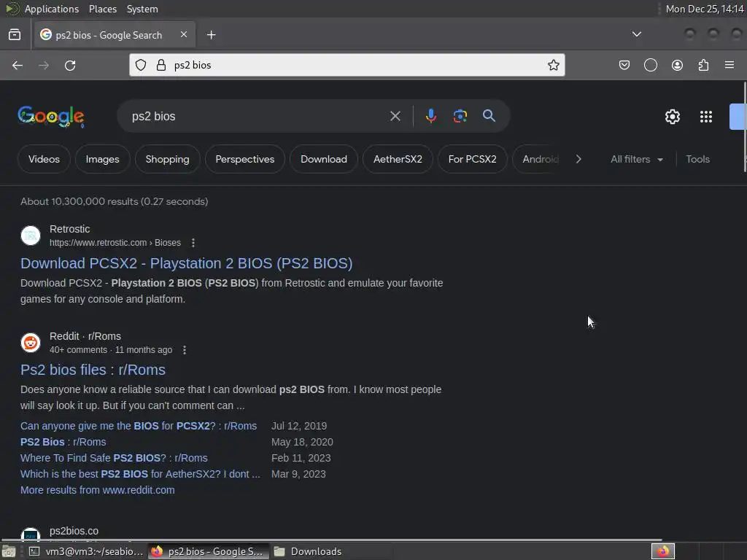
Task: Go back to previous page
Action: (x=18, y=65)
